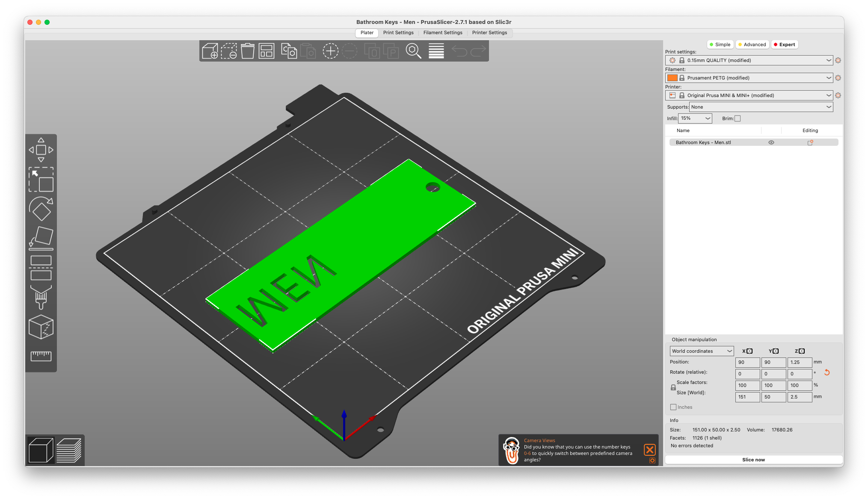This screenshot has width=868, height=499.
Task: Click the Add object toolbar icon
Action: click(x=210, y=51)
